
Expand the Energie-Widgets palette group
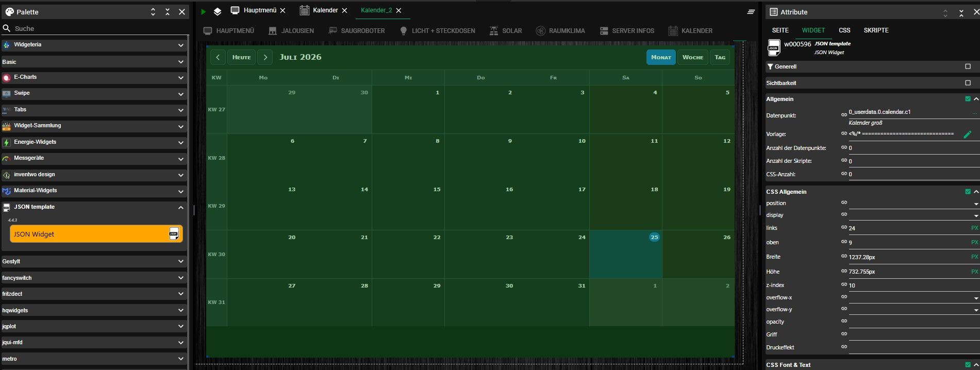tap(180, 143)
